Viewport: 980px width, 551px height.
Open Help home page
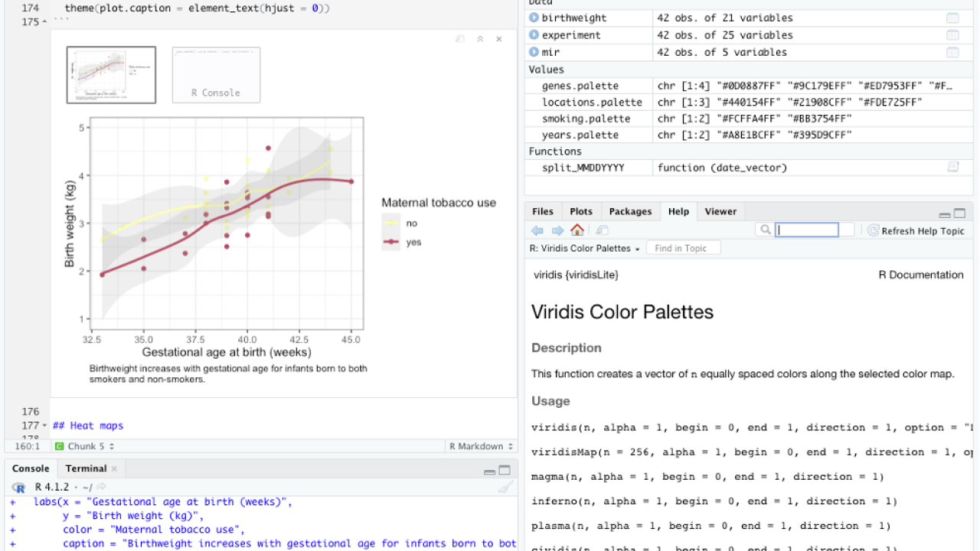click(x=577, y=230)
